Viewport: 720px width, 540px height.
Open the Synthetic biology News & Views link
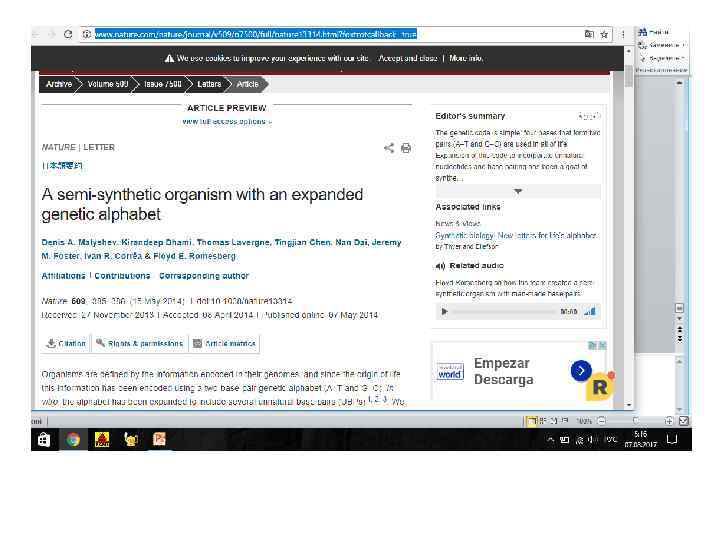(x=516, y=236)
